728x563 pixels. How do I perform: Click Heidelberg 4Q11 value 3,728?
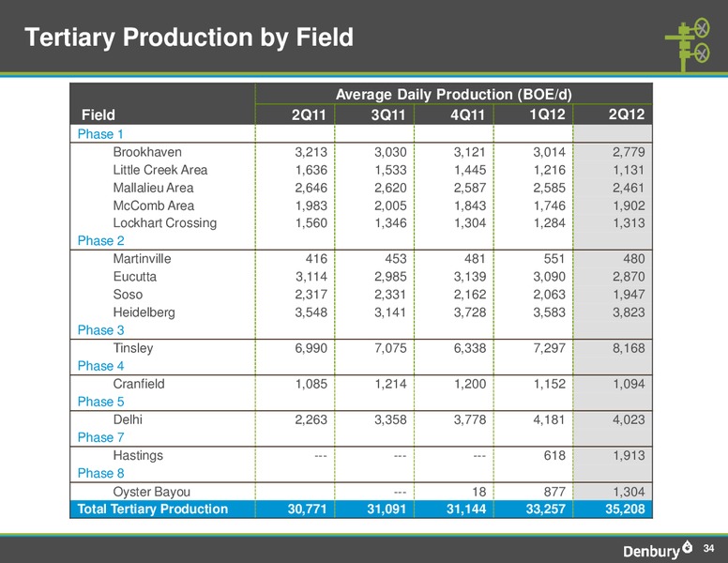pos(470,312)
